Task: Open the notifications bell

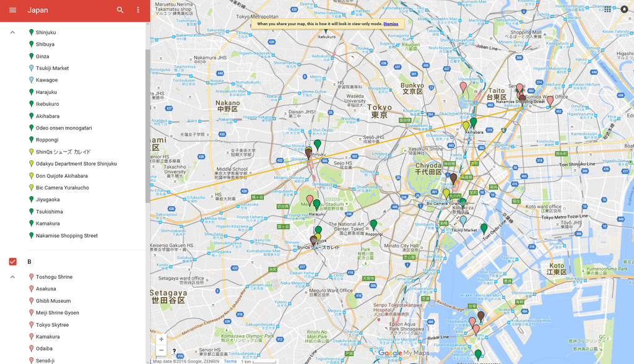Action: click(624, 9)
